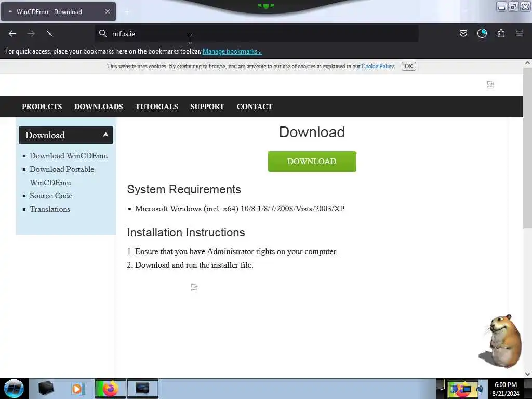This screenshot has height=399, width=532.
Task: Open the black box taskbar icon
Action: pyautogui.click(x=46, y=389)
